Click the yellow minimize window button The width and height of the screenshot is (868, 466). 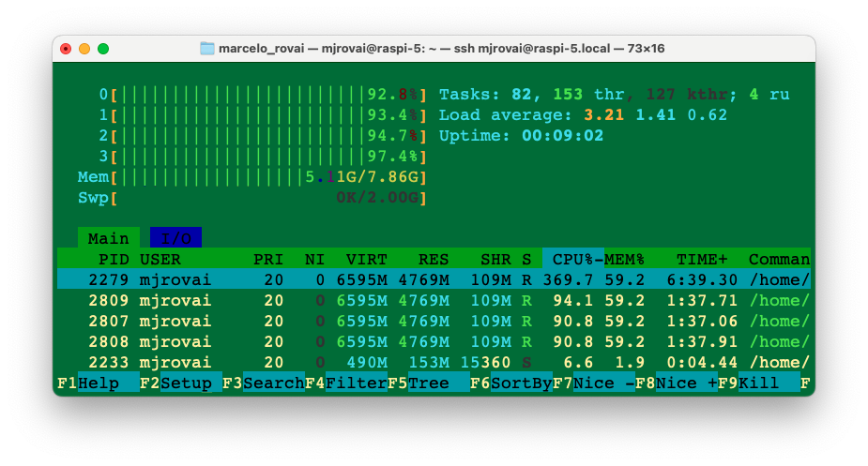pyautogui.click(x=84, y=49)
